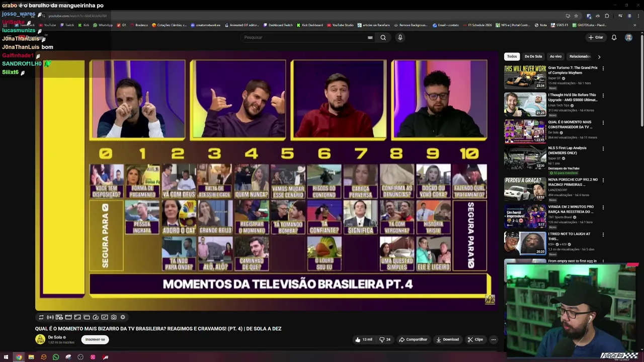Open the YouTube notifications bell
The width and height of the screenshot is (644, 362).
614,37
